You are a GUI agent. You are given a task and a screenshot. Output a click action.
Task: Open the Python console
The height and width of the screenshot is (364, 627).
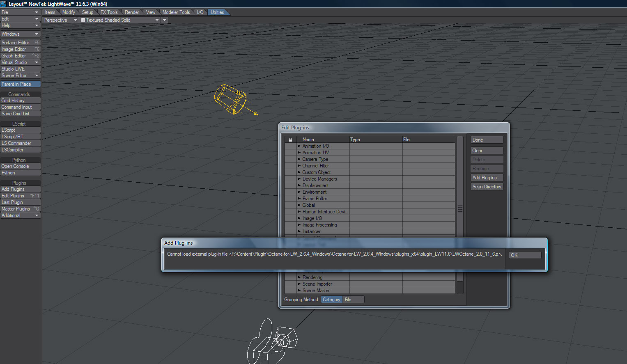coord(20,166)
